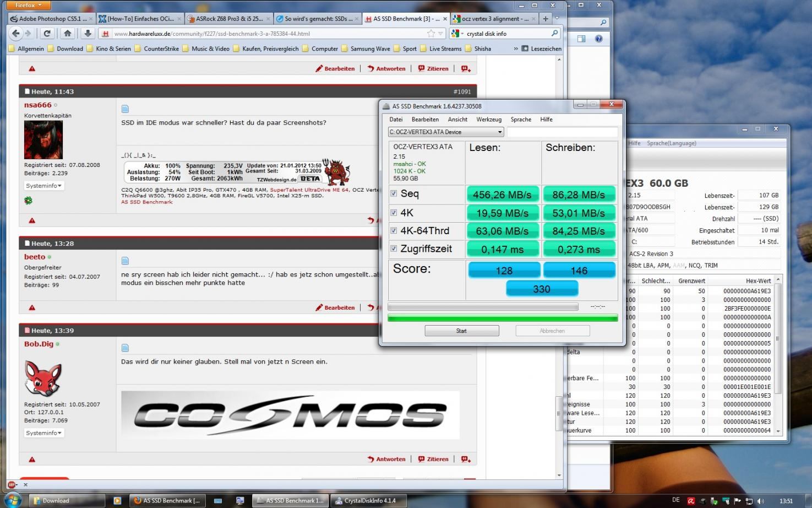Open the Hilfe menu in AS SSD
Screen dimensions: 812x508
coord(546,120)
